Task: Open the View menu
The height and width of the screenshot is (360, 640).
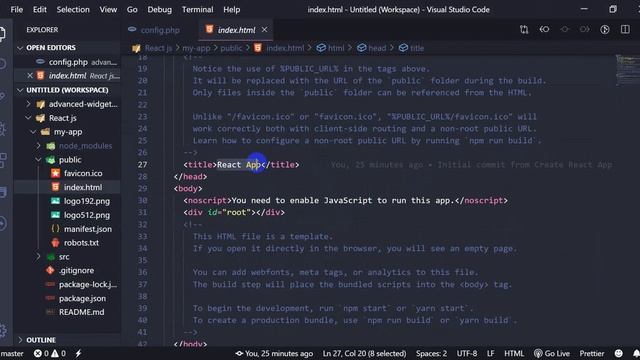Action: coord(108,9)
